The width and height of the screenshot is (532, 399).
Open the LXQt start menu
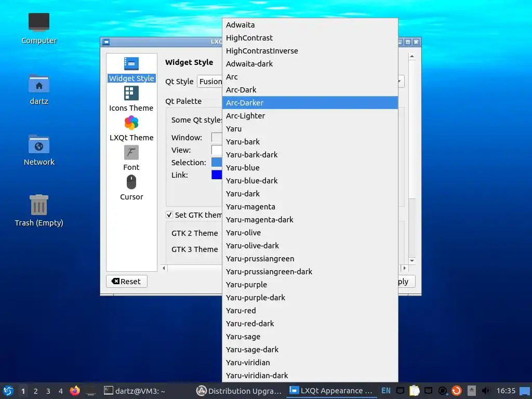click(8, 391)
